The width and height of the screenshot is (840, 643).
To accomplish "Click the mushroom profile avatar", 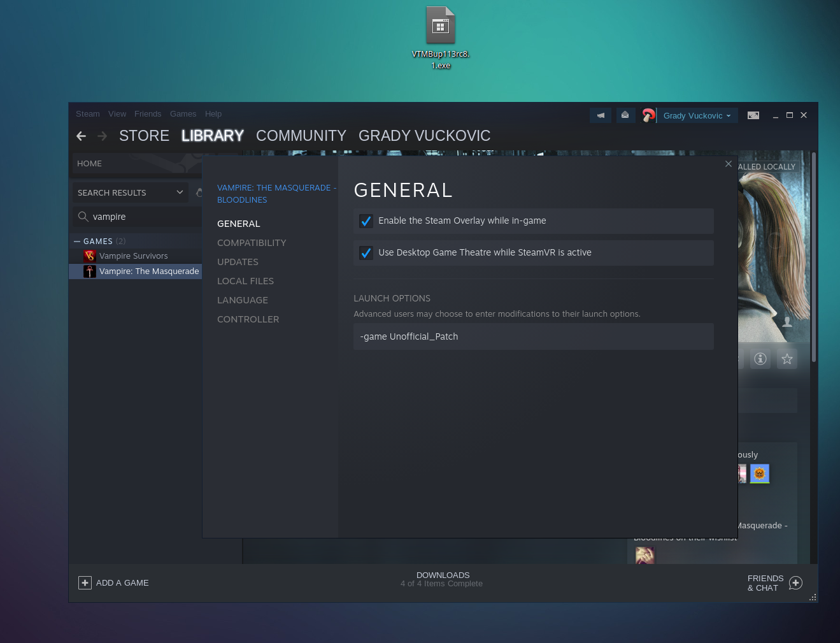I will 648,115.
